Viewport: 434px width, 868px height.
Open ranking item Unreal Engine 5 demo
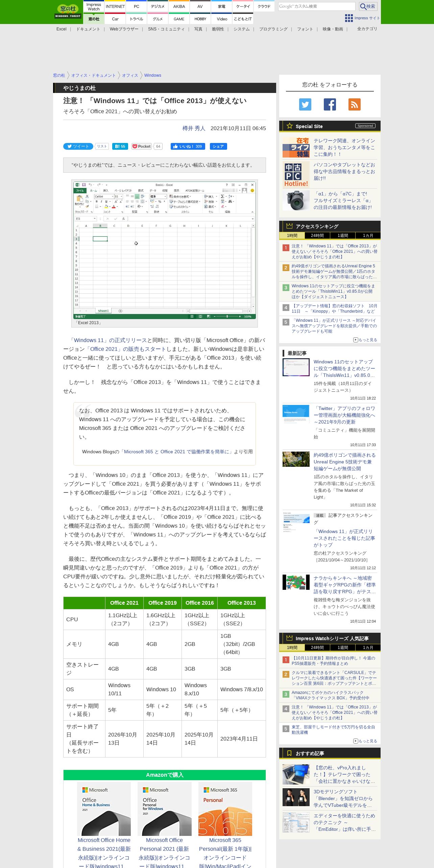point(334,271)
